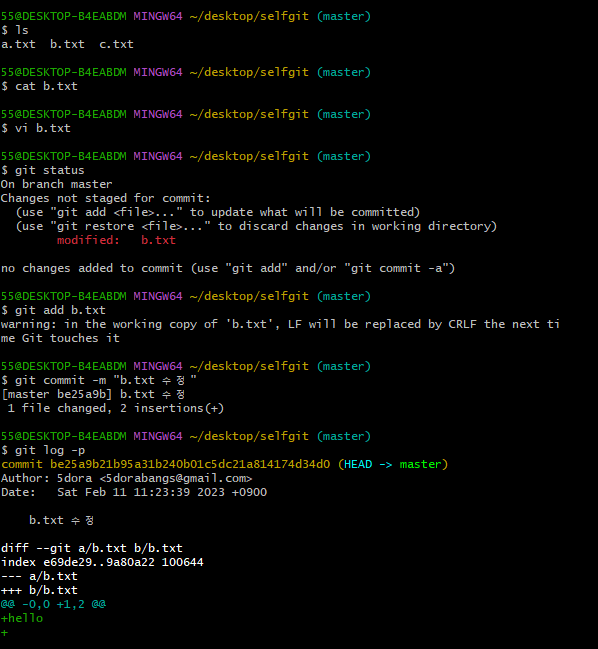The height and width of the screenshot is (649, 598).
Task: Click the 'git add <file>...' hint line
Action: coord(218,212)
